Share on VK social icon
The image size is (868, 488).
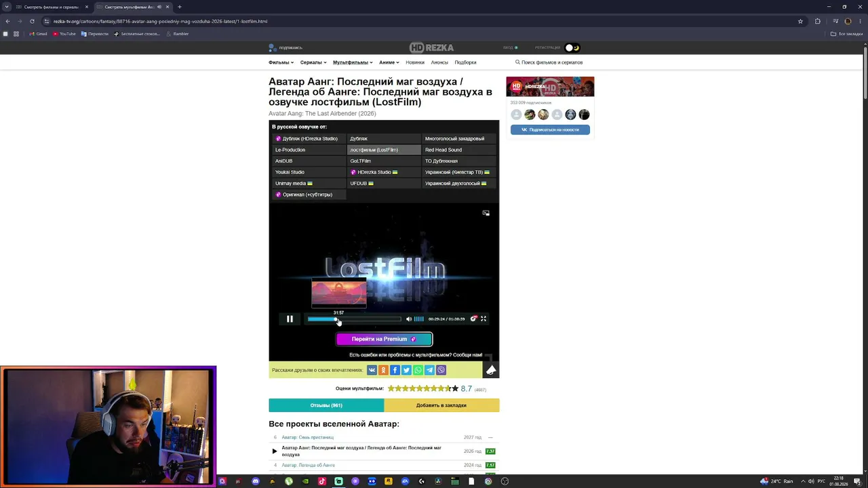(x=372, y=370)
